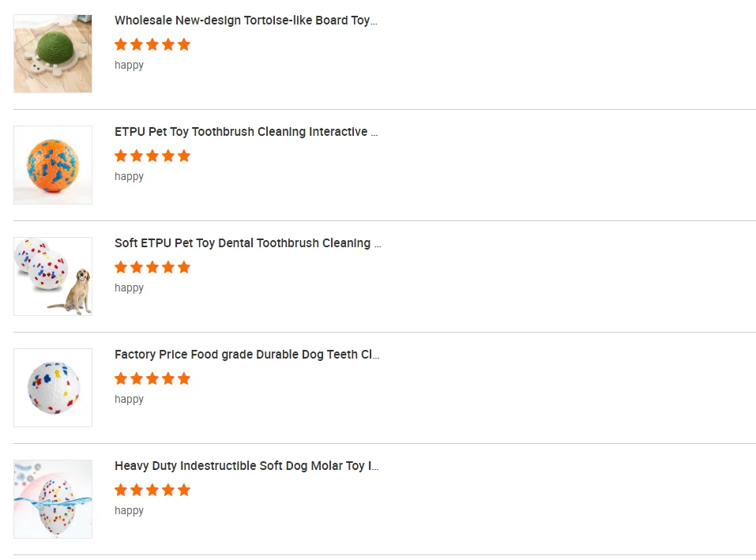
Task: Open Factory Price Food grade Durable Dog listing
Action: 246,355
